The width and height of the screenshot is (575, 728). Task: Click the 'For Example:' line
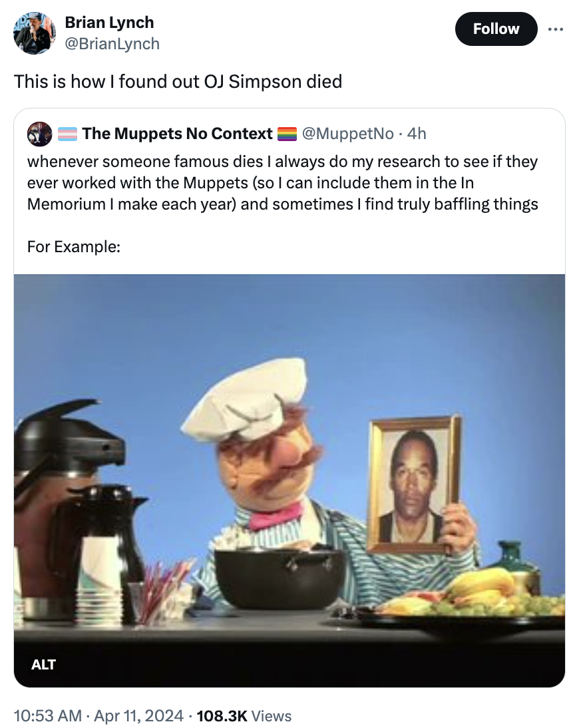click(x=74, y=246)
